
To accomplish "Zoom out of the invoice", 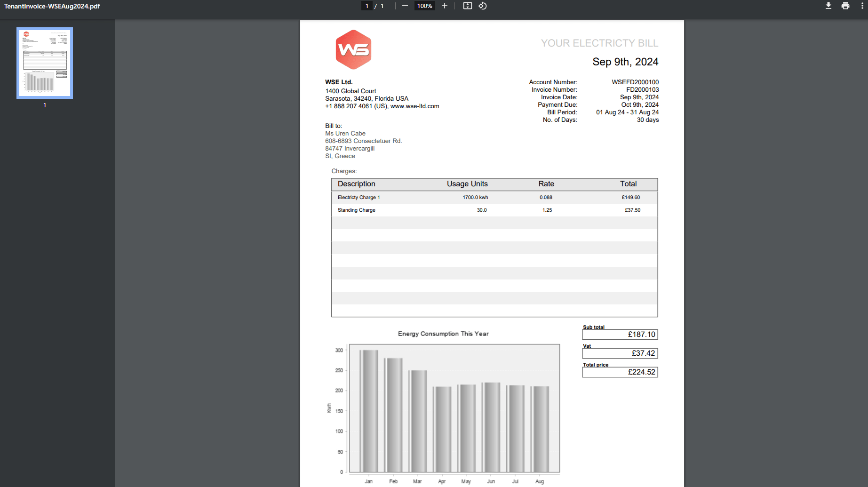I will pyautogui.click(x=405, y=6).
